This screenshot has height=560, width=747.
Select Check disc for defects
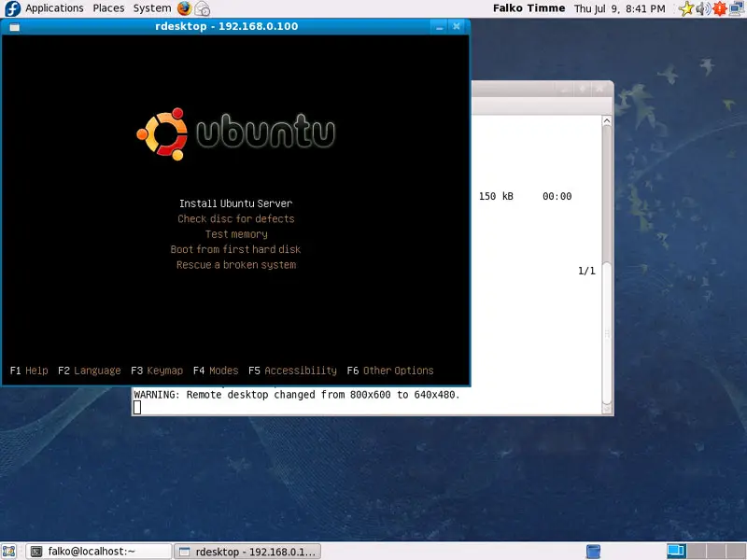pyautogui.click(x=236, y=218)
